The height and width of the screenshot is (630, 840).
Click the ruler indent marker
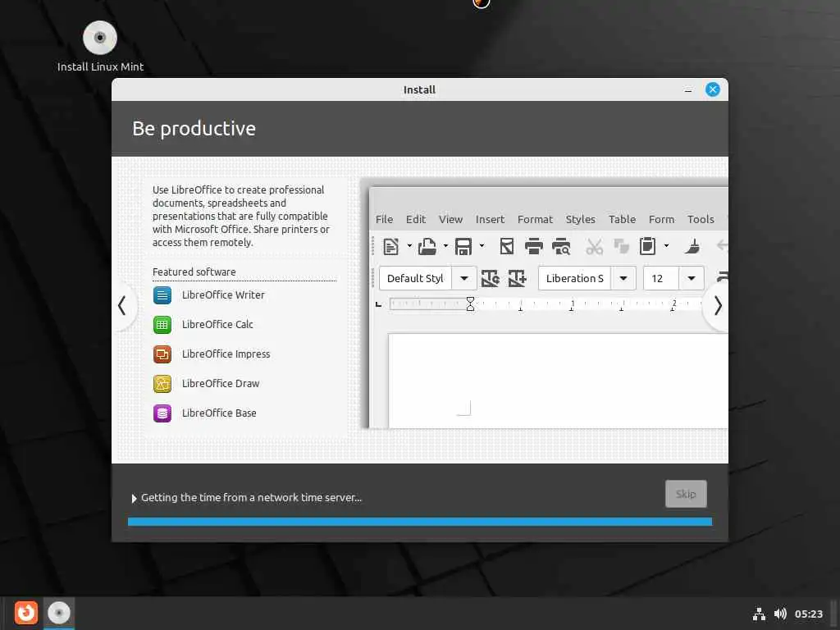[470, 304]
